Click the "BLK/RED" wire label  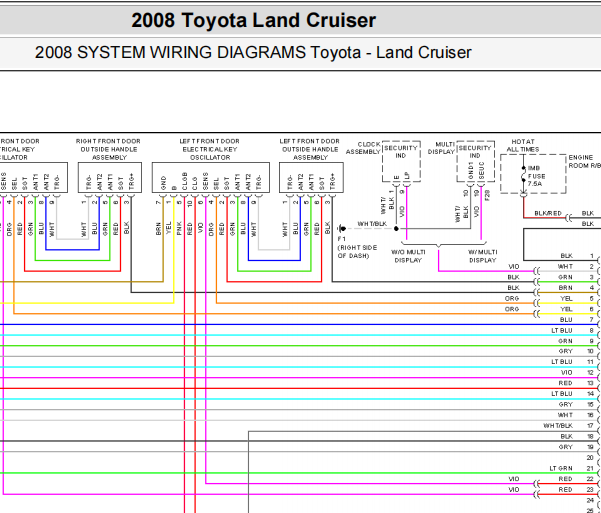548,213
